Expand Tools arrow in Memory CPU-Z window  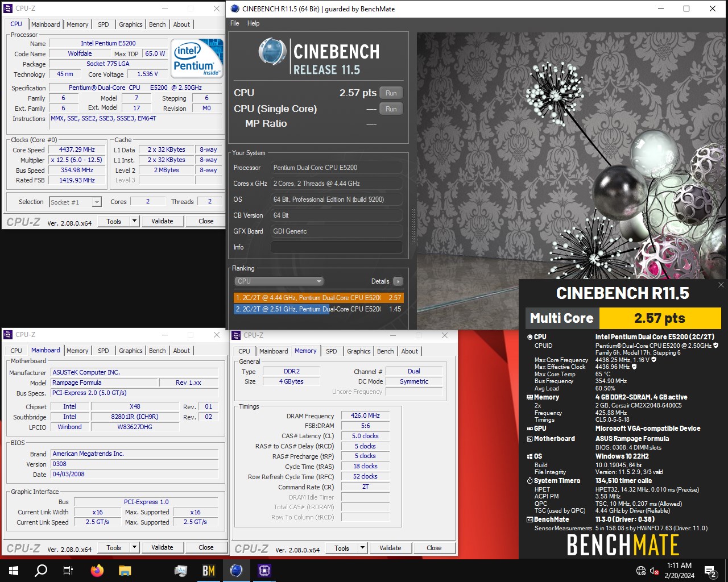(363, 548)
